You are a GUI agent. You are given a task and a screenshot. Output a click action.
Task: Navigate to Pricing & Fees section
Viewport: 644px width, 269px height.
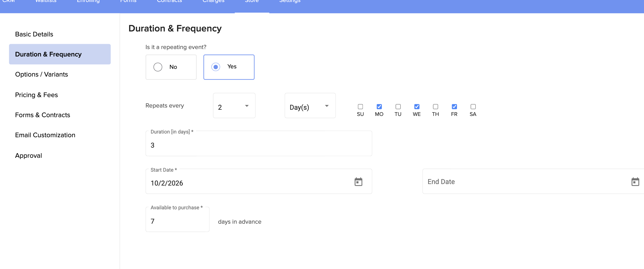[36, 95]
